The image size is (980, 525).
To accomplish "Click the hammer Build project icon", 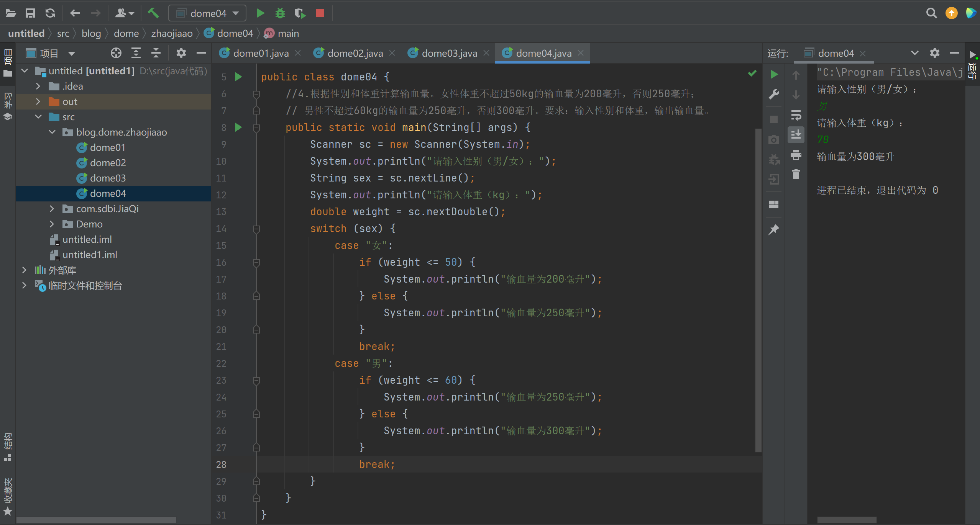I will tap(153, 13).
